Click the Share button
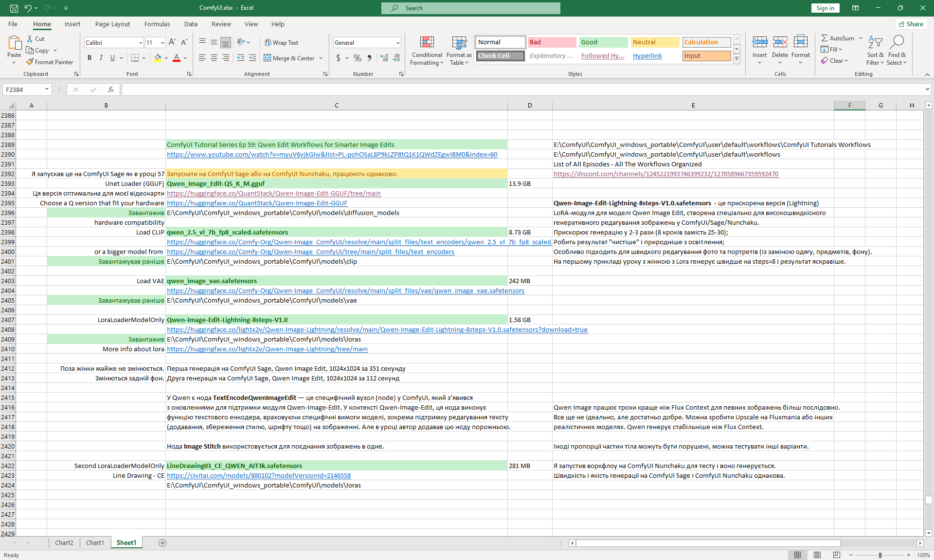Screen dimensions: 934x560 [x=911, y=24]
